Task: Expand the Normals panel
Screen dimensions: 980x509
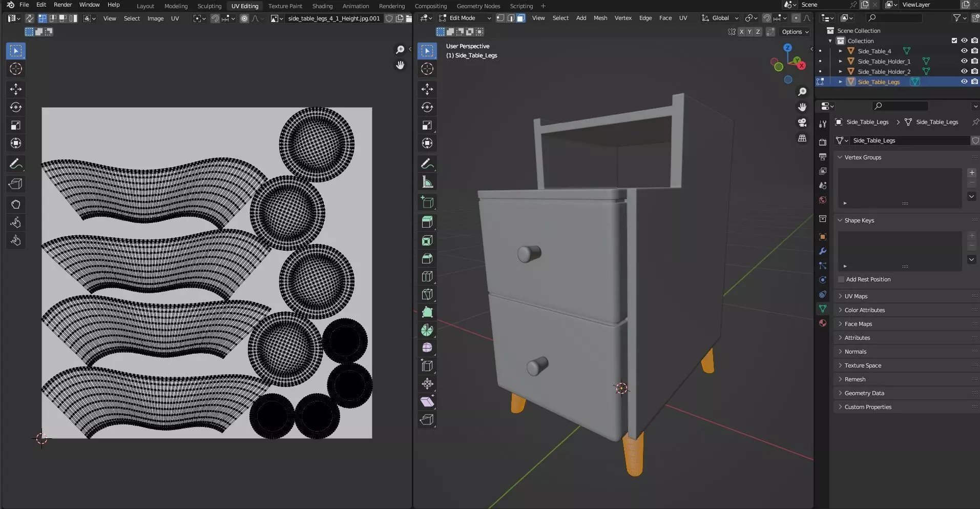Action: coord(855,352)
